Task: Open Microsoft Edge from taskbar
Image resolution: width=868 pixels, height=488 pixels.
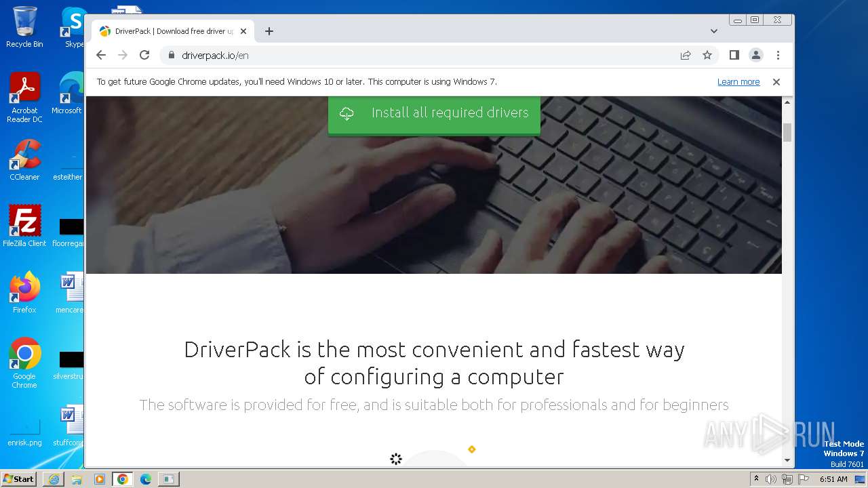Action: point(145,479)
